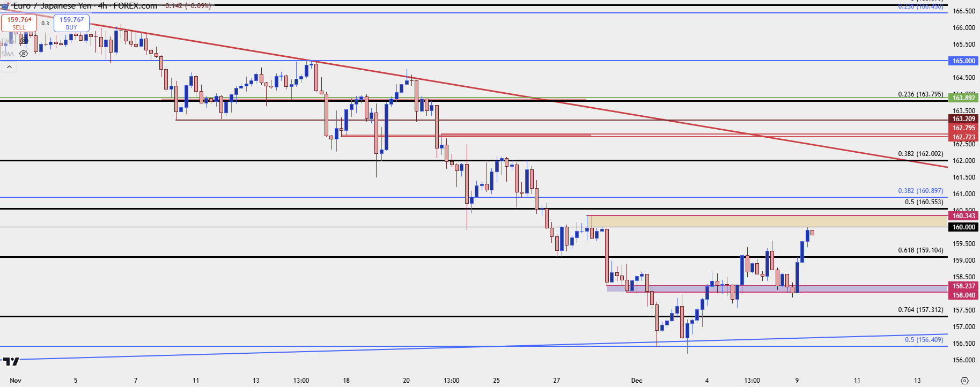Select the 162.795 red price label
This screenshot has width=980, height=387.
963,128
